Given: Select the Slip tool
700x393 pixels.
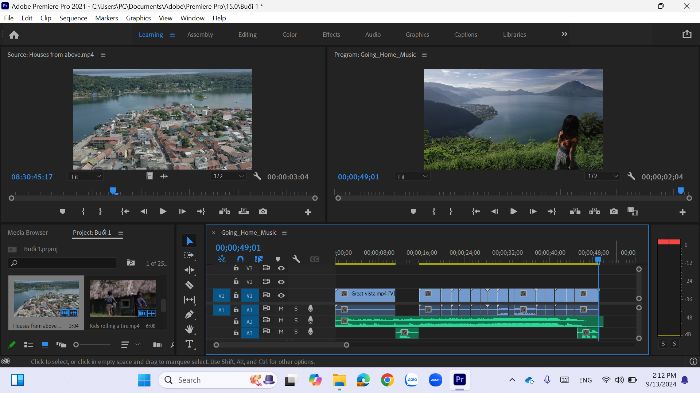Looking at the screenshot, I should coord(189,300).
